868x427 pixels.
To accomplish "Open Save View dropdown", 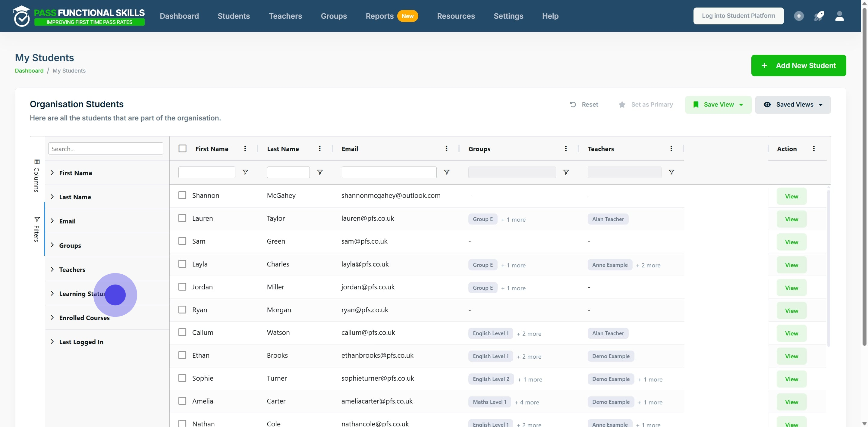I will [x=718, y=104].
